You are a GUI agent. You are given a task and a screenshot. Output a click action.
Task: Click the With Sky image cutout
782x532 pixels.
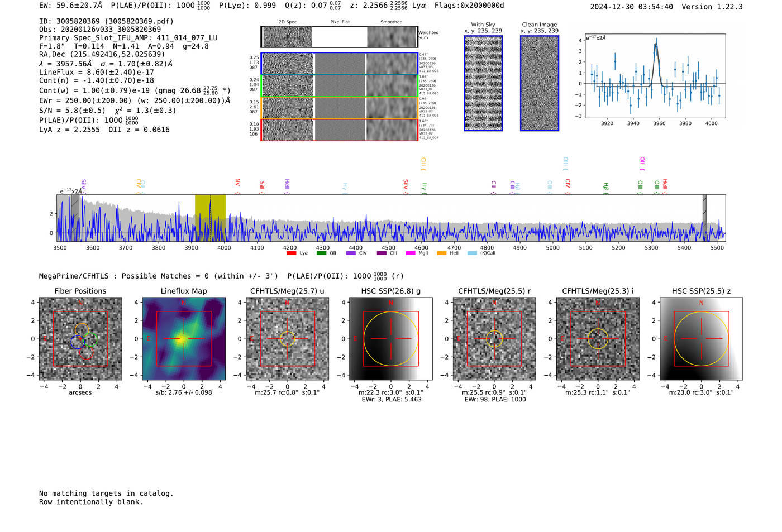(x=483, y=83)
